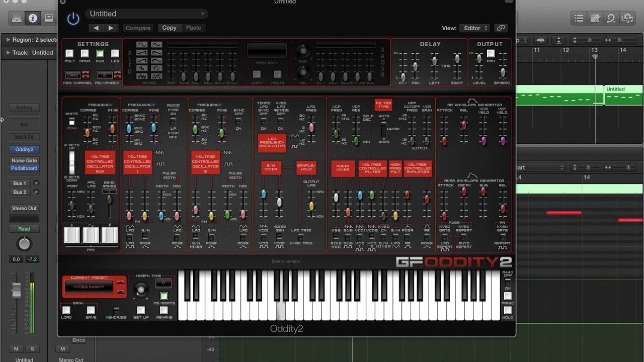This screenshot has width=644, height=362.
Task: Click the output LEVEL slider
Action: pos(479,59)
